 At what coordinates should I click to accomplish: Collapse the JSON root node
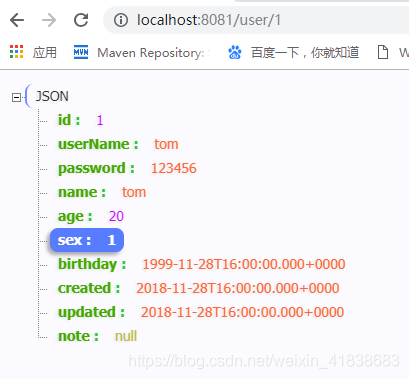(16, 97)
